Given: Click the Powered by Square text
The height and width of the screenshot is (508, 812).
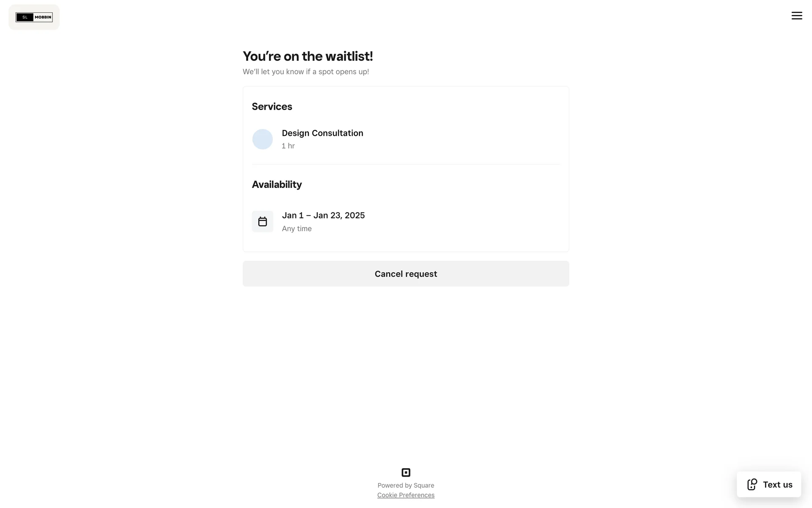Looking at the screenshot, I should [406, 485].
